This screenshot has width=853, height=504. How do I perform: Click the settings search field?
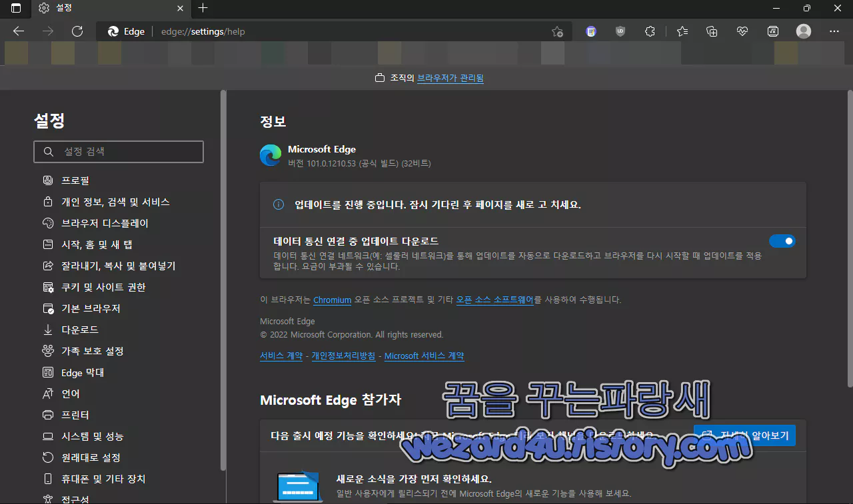118,151
